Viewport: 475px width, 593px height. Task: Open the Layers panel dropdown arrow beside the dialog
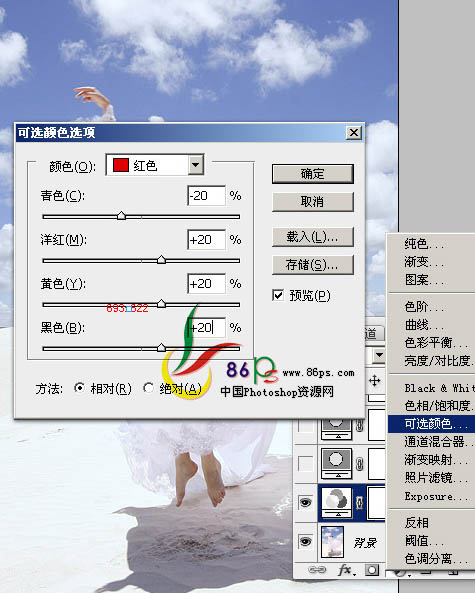[x=379, y=355]
